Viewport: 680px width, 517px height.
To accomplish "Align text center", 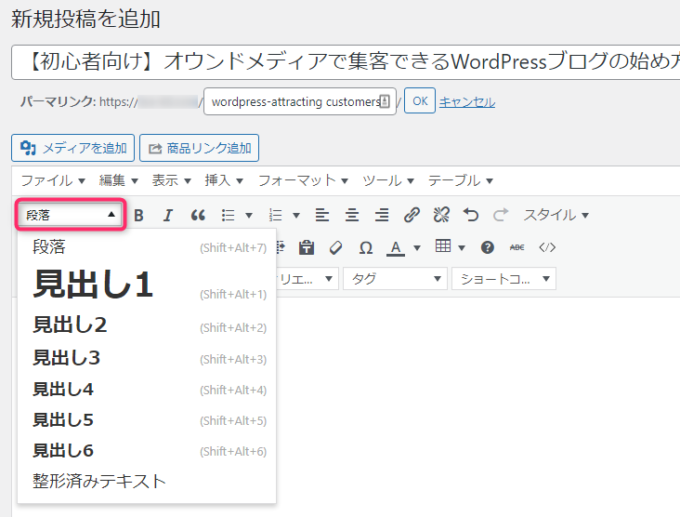I will click(352, 215).
